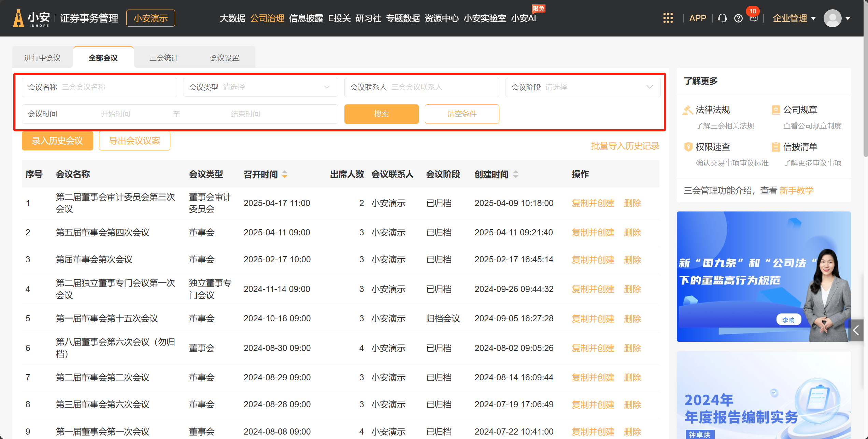This screenshot has height=439, width=868.
Task: Click the 了解更多审议事项 text
Action: click(x=812, y=163)
